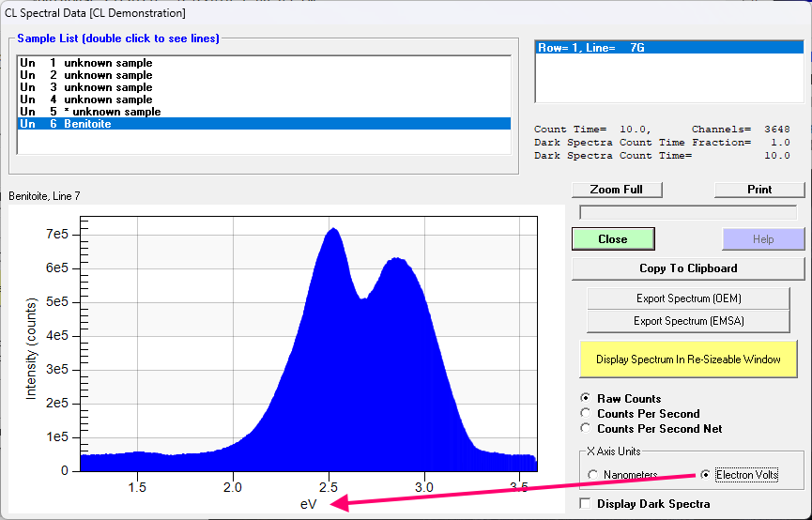Select Counts Per Second Net option
The width and height of the screenshot is (812, 520).
coord(588,429)
